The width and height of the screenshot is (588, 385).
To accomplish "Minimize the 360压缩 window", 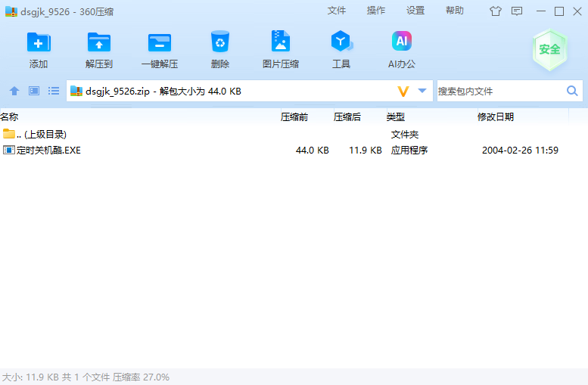I will pos(541,11).
